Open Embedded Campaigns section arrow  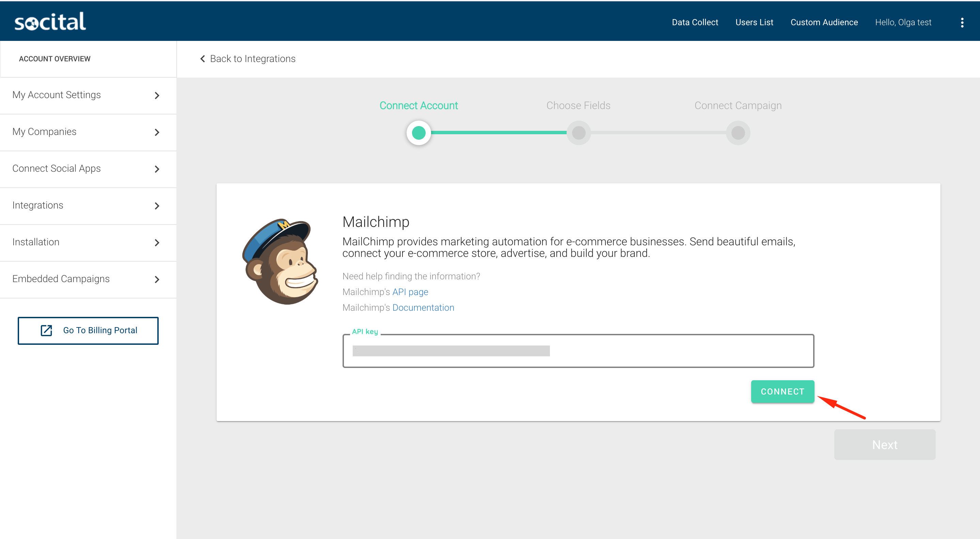[157, 279]
